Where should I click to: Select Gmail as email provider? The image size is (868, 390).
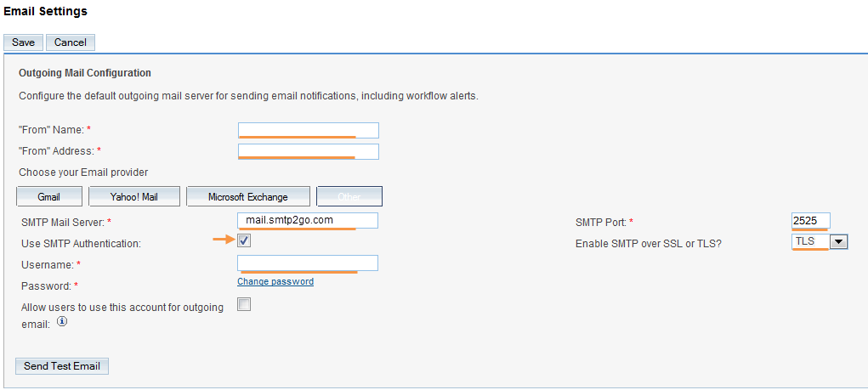(49, 196)
